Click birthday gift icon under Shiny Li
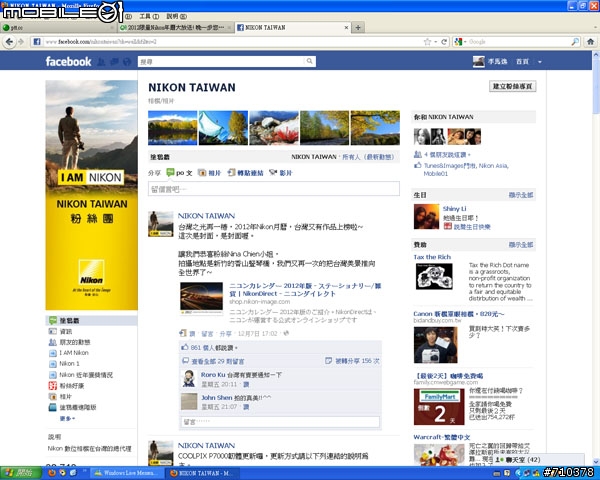Image resolution: width=600 pixels, height=480 pixels. click(447, 227)
